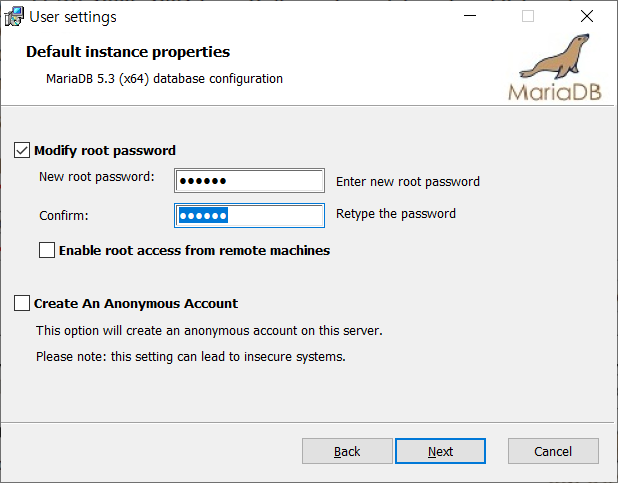The width and height of the screenshot is (618, 483).
Task: Click the installer icon in the title bar
Action: pyautogui.click(x=14, y=17)
